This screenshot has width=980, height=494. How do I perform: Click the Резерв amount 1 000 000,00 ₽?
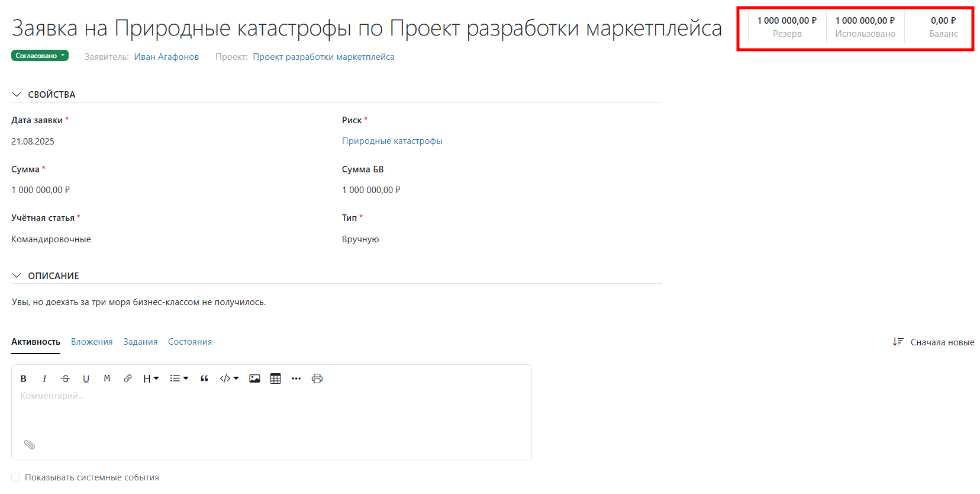pyautogui.click(x=787, y=21)
